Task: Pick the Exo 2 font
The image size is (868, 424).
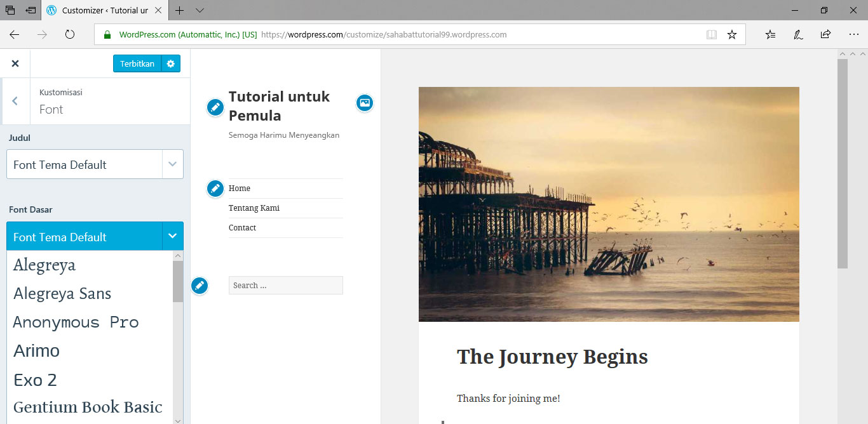Action: click(x=35, y=380)
